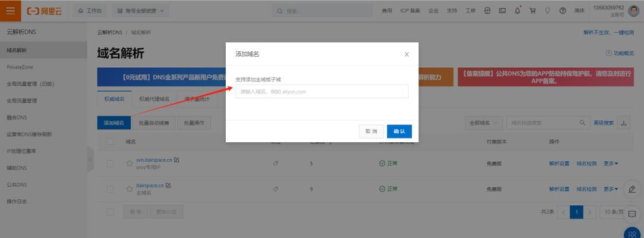The height and width of the screenshot is (238, 644).
Task: Click 确认 in the dialog
Action: tap(399, 131)
